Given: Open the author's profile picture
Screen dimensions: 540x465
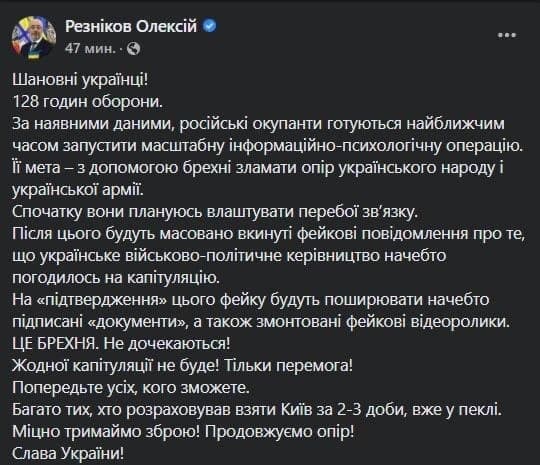Looking at the screenshot, I should click(x=33, y=38).
